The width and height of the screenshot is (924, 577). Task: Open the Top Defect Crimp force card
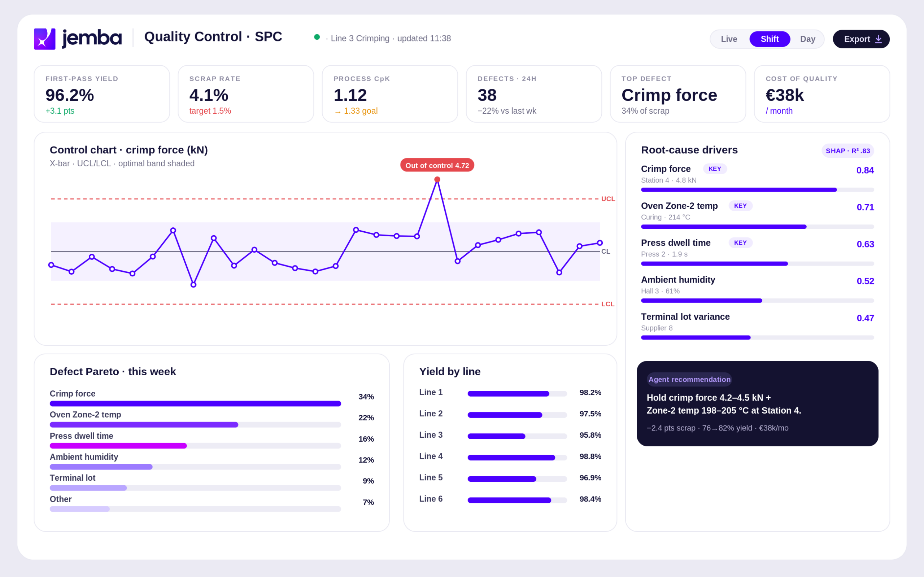678,94
